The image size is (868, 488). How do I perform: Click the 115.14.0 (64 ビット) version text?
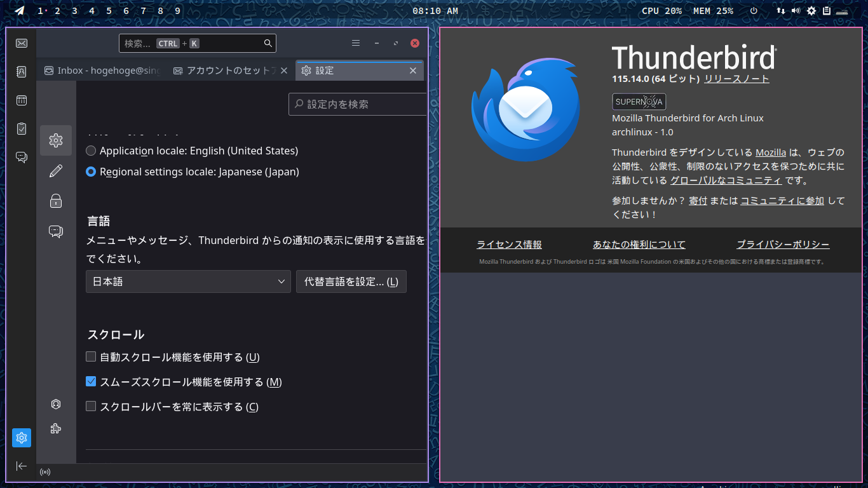click(656, 79)
